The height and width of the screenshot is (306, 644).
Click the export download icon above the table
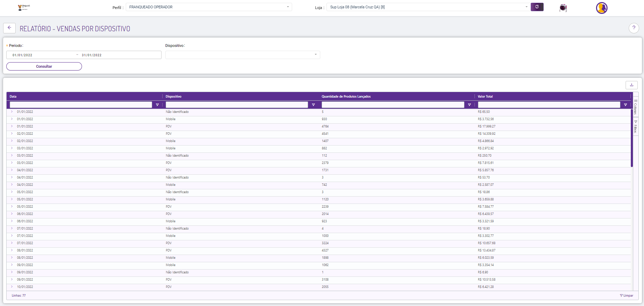(631, 85)
